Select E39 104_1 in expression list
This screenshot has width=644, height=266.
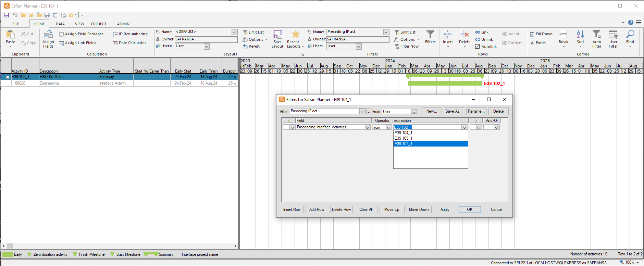coord(431,133)
